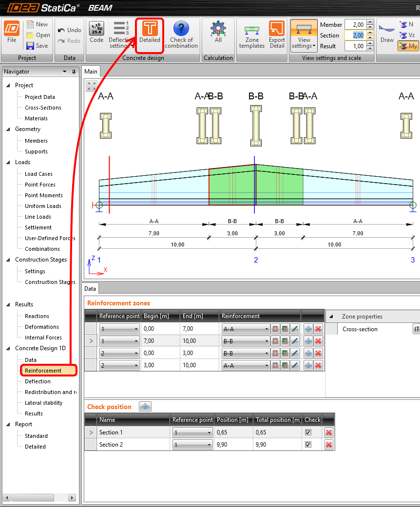Toggle the Check box for Section 2
The height and width of the screenshot is (507, 420).
[308, 444]
